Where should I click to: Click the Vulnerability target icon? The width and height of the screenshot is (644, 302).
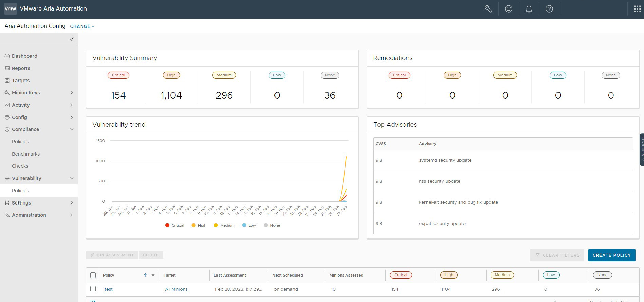7,178
